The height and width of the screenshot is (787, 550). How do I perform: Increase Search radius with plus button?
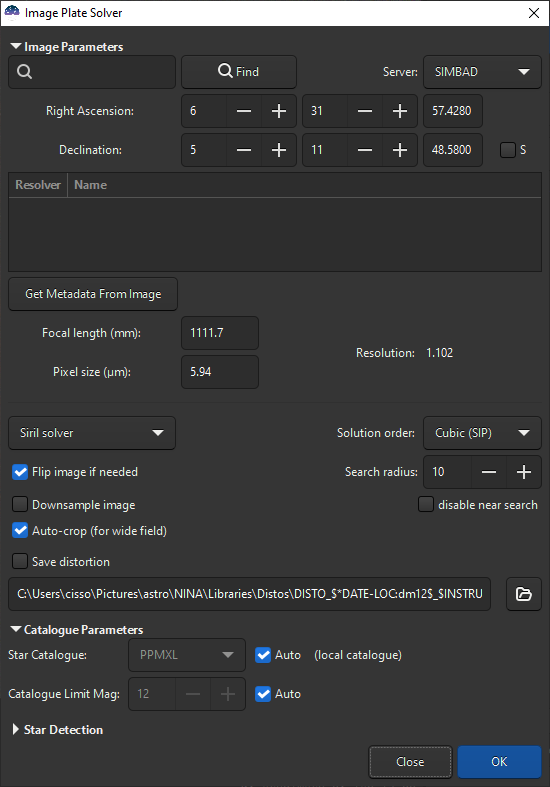tap(524, 472)
